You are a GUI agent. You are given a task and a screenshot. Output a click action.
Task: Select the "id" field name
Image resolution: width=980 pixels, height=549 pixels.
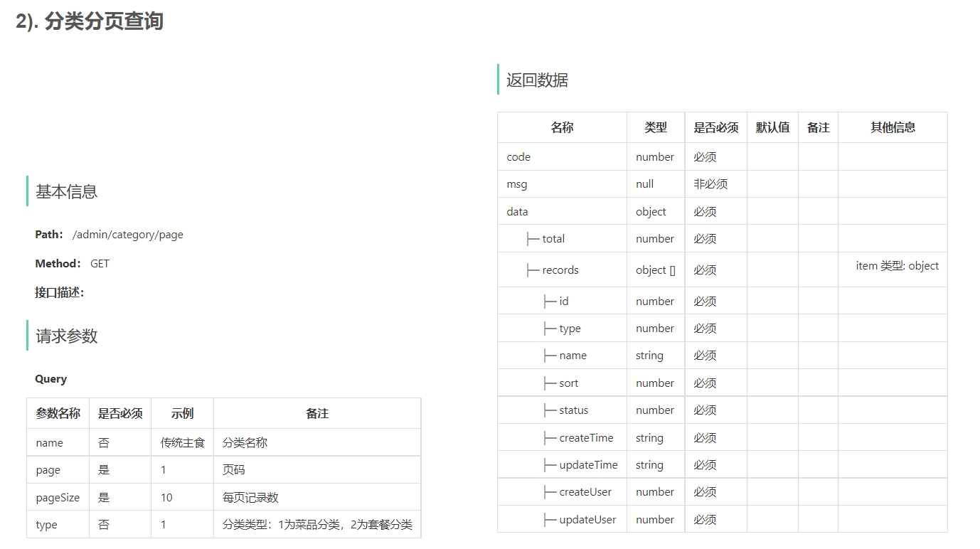click(564, 302)
